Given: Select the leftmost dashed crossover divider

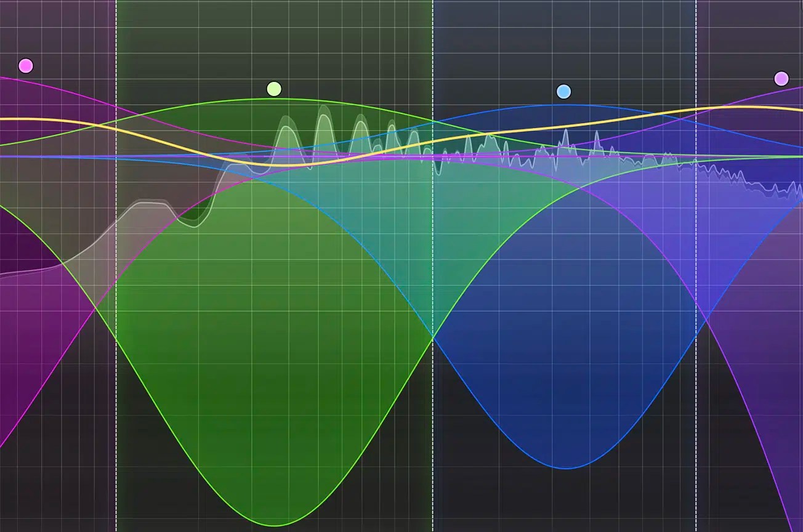Looking at the screenshot, I should pos(116,265).
